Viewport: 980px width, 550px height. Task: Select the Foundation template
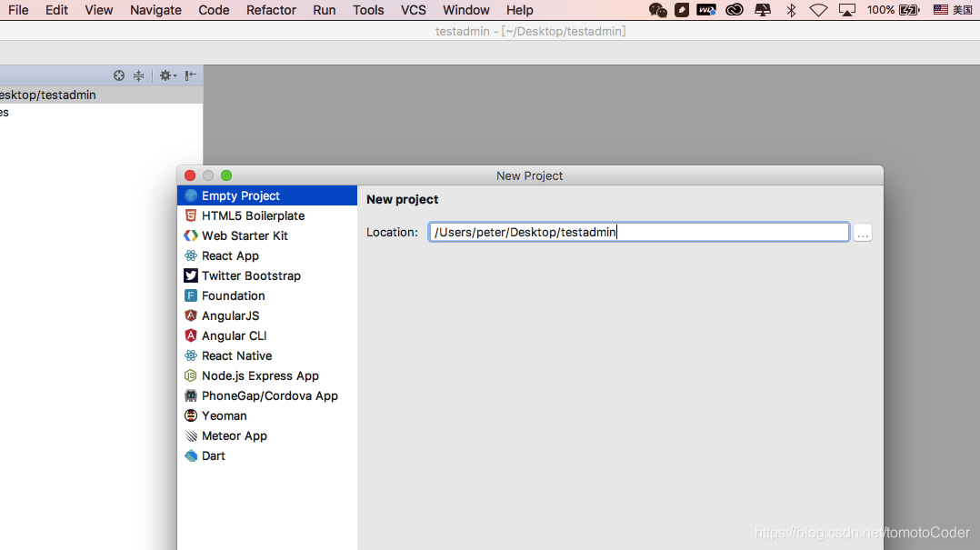(x=267, y=295)
